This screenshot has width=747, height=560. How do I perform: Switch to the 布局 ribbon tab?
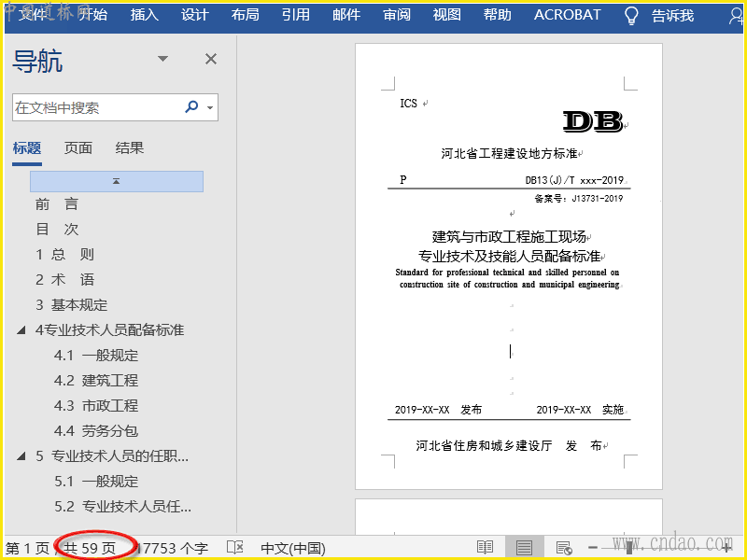246,15
